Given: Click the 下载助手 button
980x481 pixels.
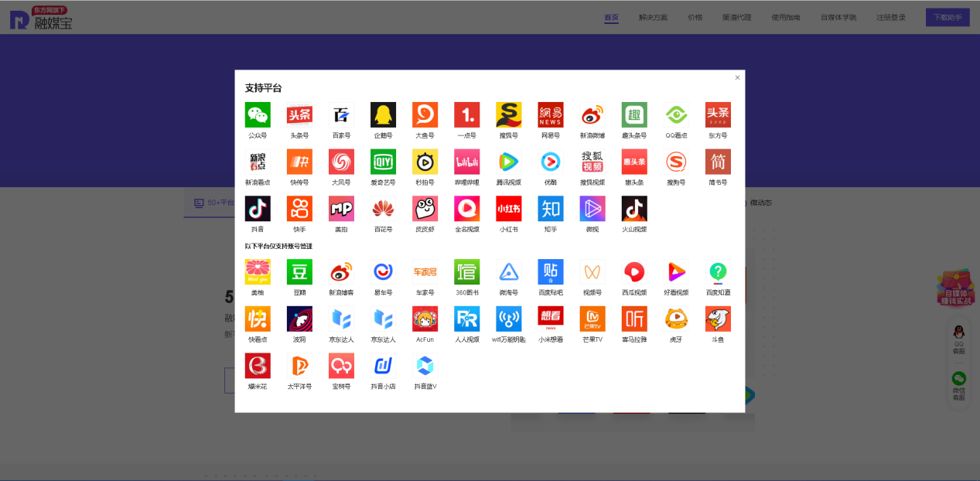Looking at the screenshot, I should coord(947,17).
